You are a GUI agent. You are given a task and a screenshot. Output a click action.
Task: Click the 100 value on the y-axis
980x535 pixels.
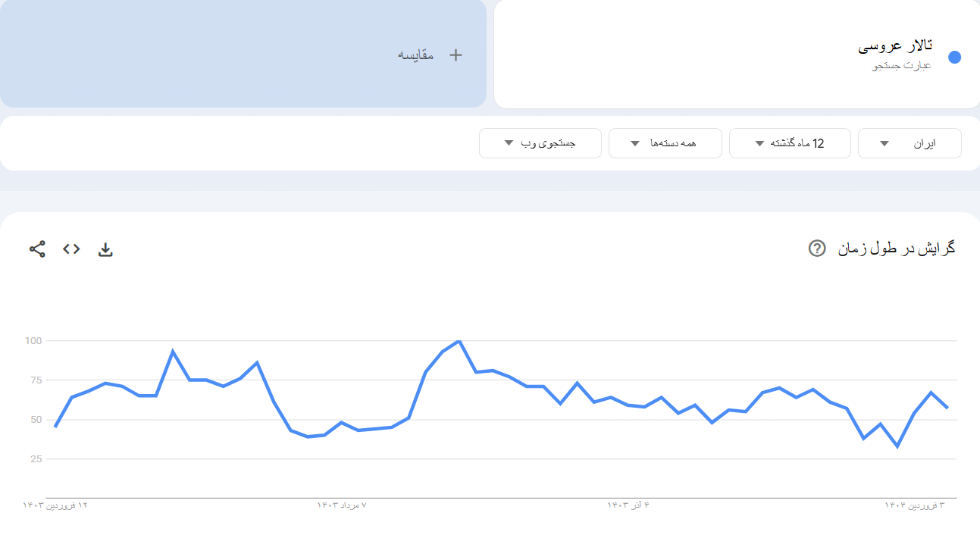coord(33,341)
